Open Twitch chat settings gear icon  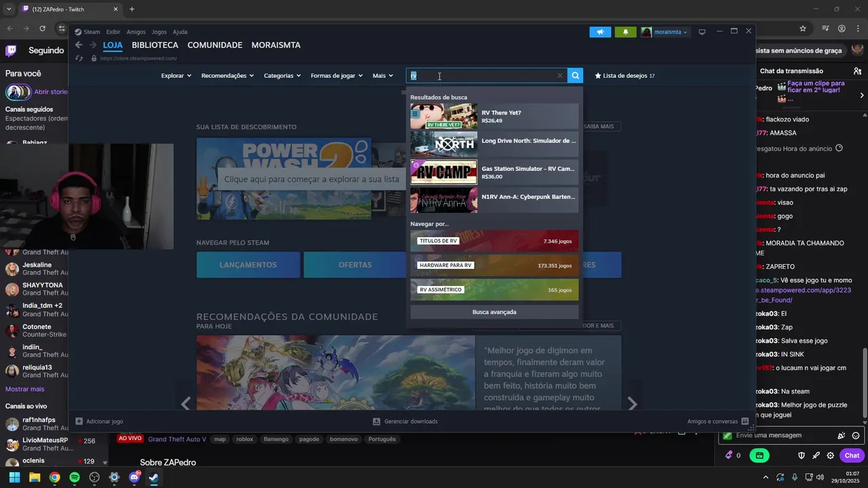point(829,455)
